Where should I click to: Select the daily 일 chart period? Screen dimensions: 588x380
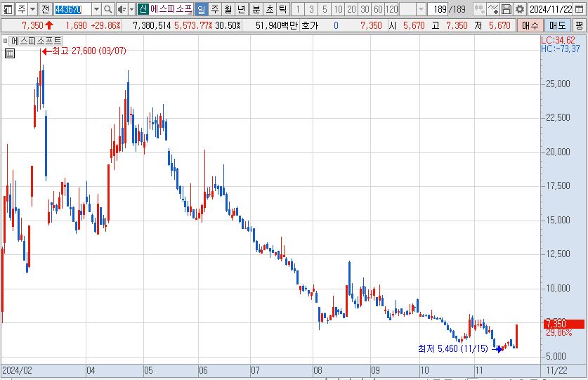tap(202, 9)
